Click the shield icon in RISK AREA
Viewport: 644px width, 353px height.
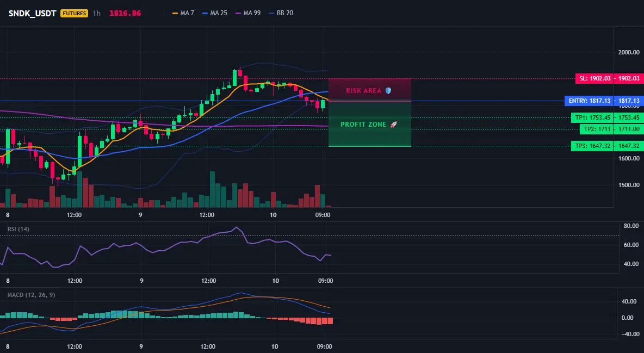[x=388, y=90]
